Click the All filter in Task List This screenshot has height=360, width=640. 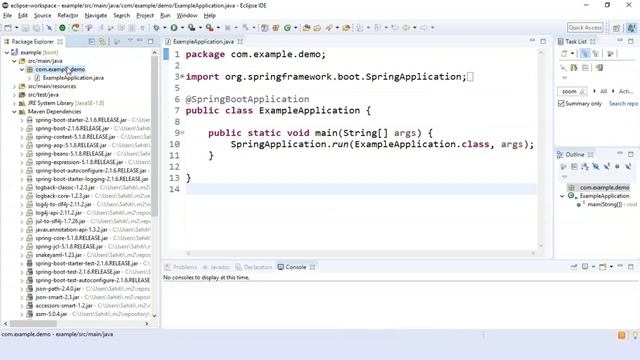pos(603,91)
